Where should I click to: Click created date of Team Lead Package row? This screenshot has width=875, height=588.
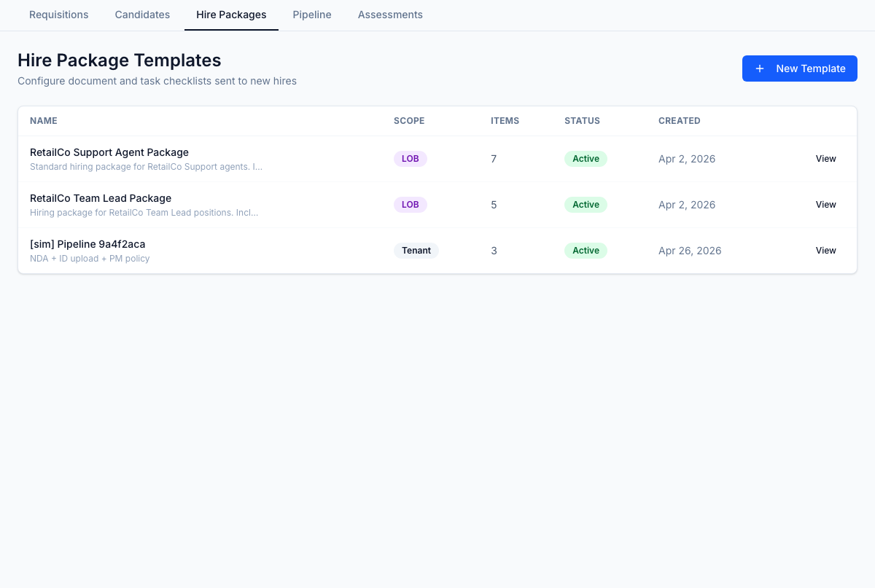click(687, 205)
